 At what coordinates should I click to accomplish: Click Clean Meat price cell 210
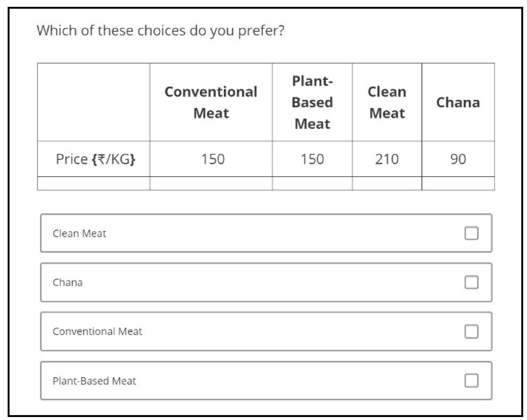(387, 159)
